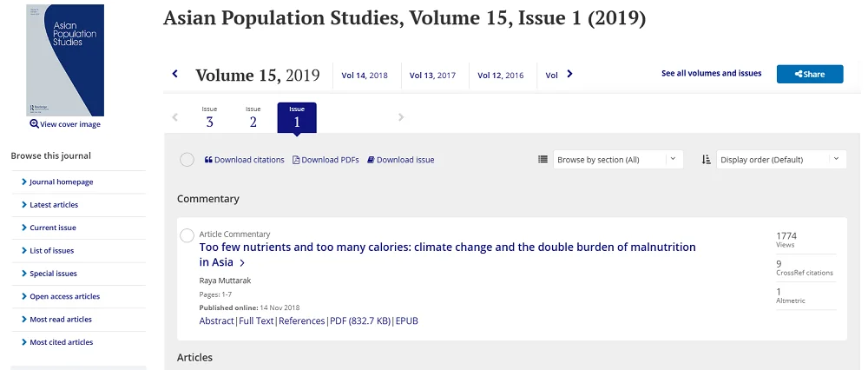Viewport: 868px width, 370px height.
Task: Toggle the select-all articles checkbox
Action: (x=187, y=160)
